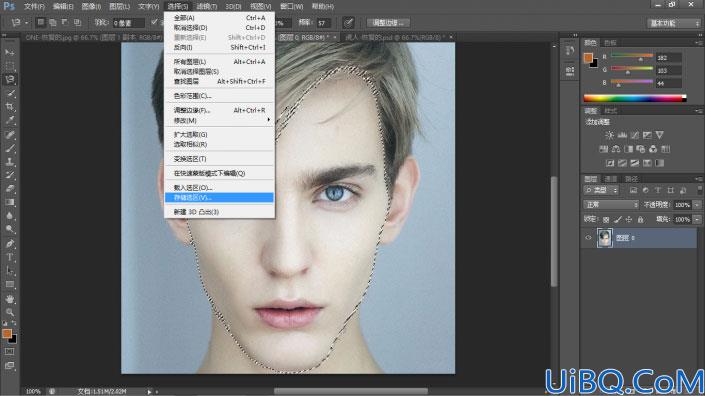Select the Hand tool
The image size is (705, 396).
tap(9, 298)
